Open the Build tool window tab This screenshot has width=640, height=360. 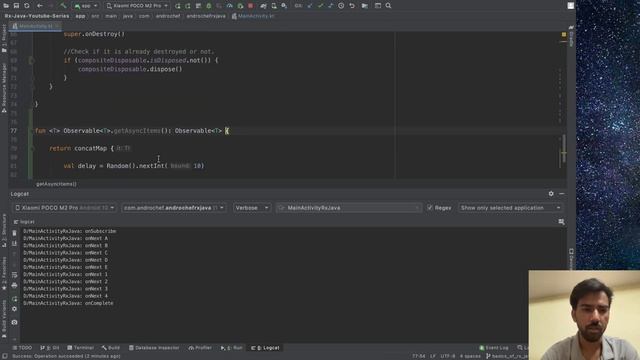pyautogui.click(x=111, y=348)
